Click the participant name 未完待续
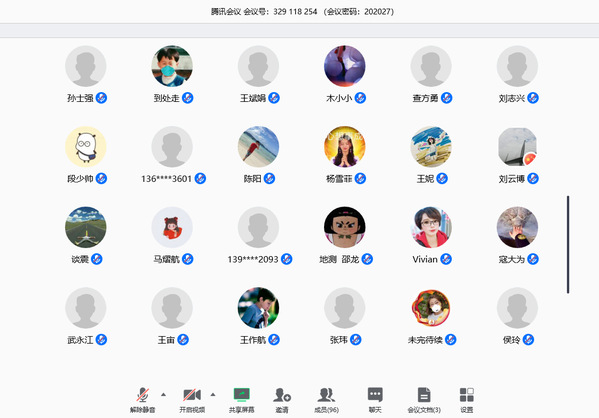Image resolution: width=599 pixels, height=418 pixels. point(425,340)
